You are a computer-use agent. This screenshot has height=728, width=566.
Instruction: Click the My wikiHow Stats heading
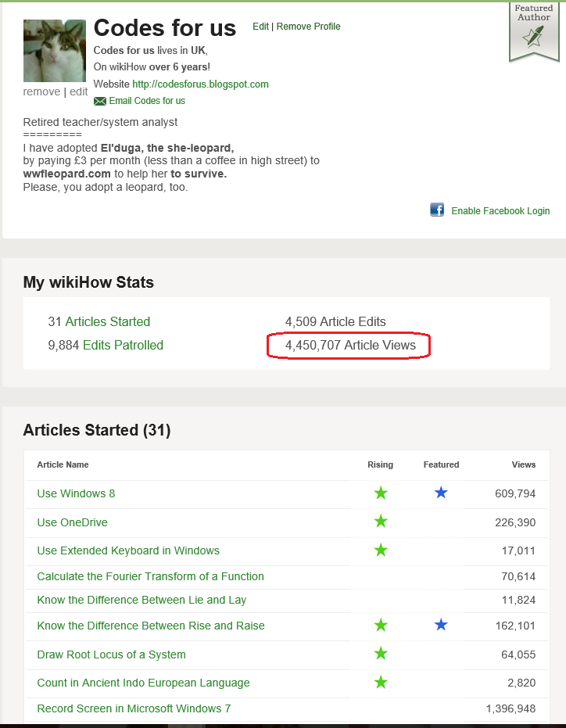88,282
